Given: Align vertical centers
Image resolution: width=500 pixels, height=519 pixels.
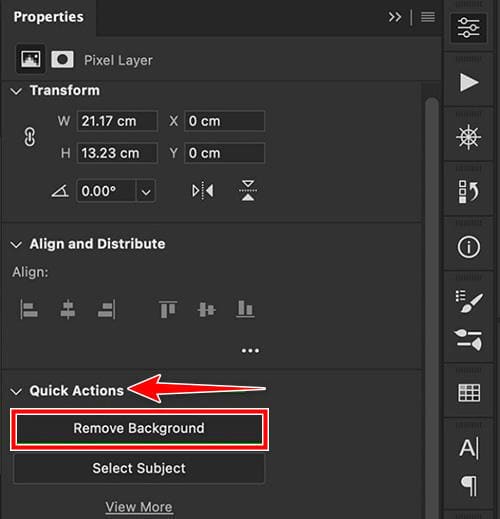Looking at the screenshot, I should (x=206, y=309).
